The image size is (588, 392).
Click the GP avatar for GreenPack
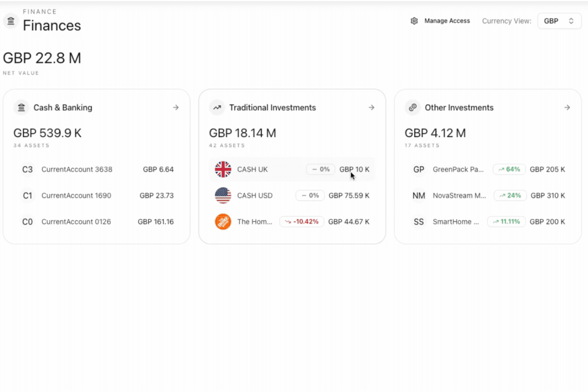coord(419,170)
